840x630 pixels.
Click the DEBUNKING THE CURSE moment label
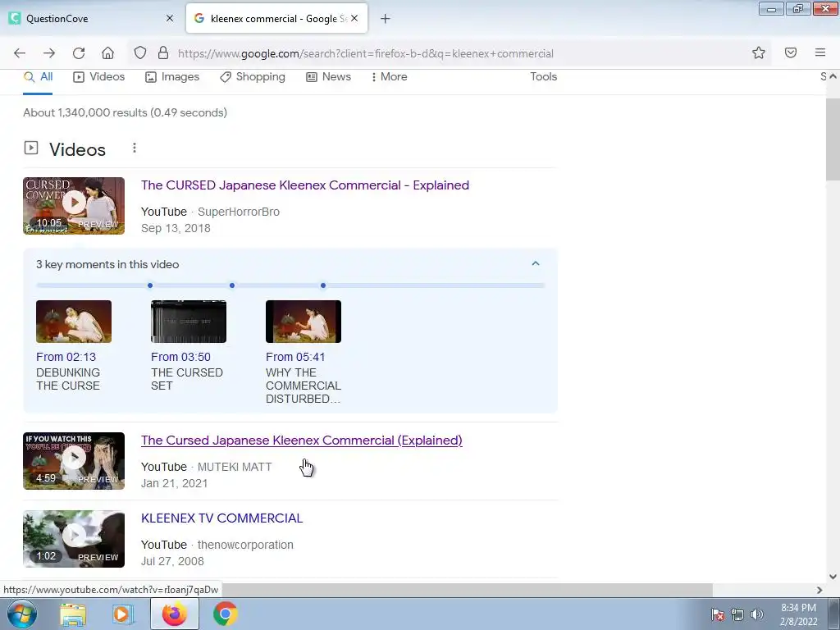(x=68, y=379)
